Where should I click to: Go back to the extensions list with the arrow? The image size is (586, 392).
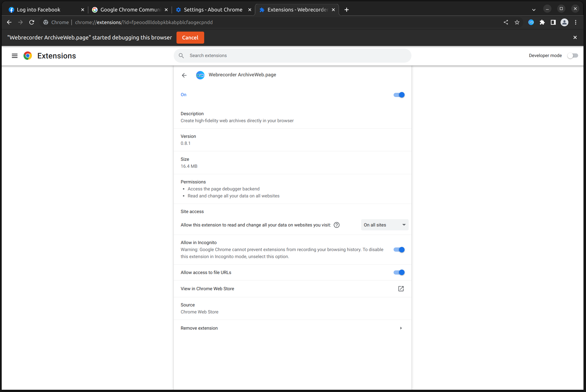click(184, 75)
